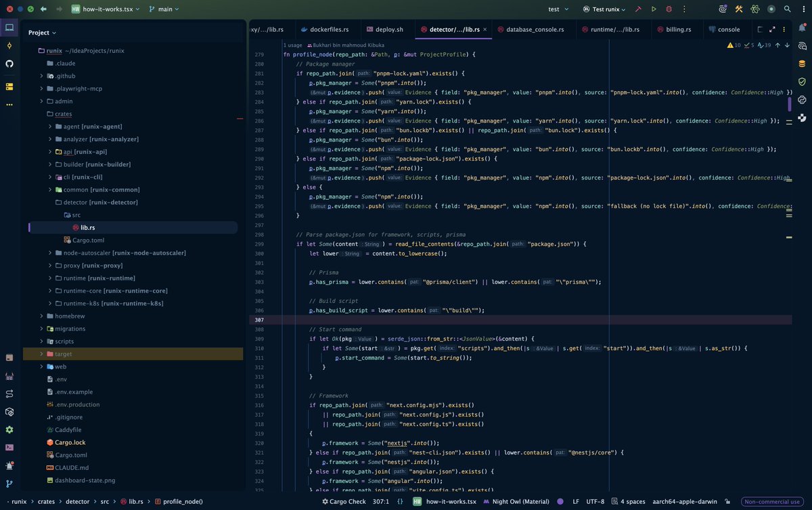The width and height of the screenshot is (812, 510).
Task: Click the green atom toolbar icon
Action: 755,9
